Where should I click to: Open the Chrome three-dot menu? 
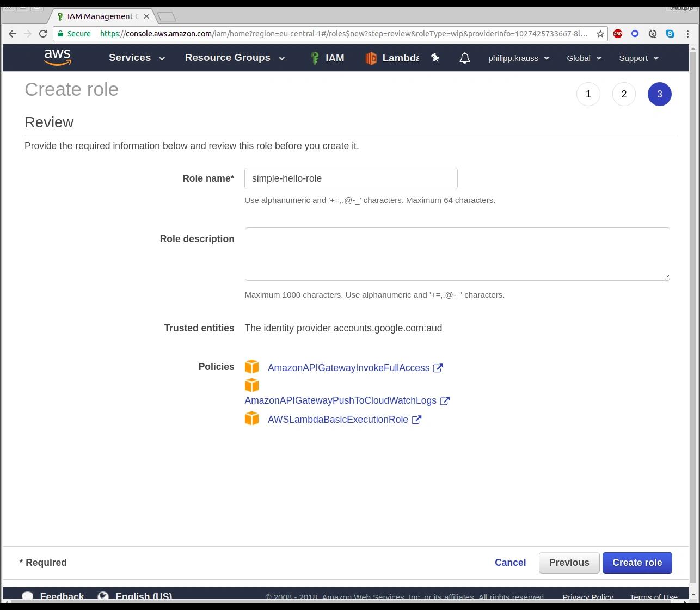(x=687, y=34)
